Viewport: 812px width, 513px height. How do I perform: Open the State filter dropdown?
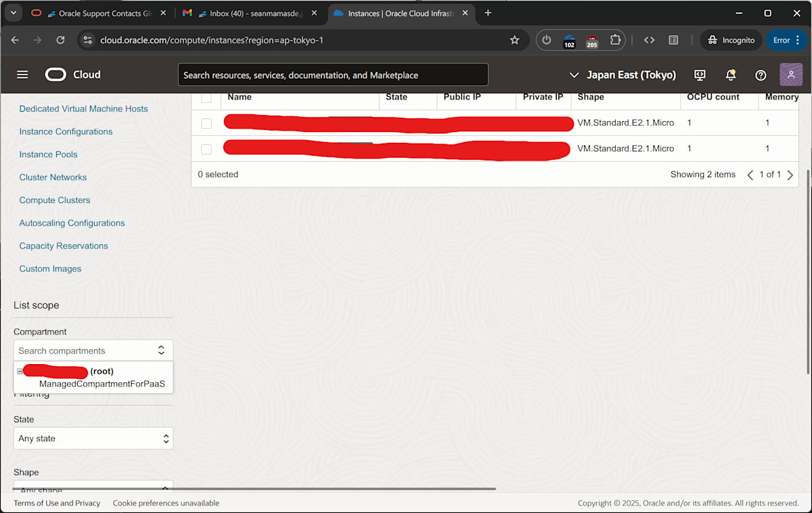click(x=93, y=439)
